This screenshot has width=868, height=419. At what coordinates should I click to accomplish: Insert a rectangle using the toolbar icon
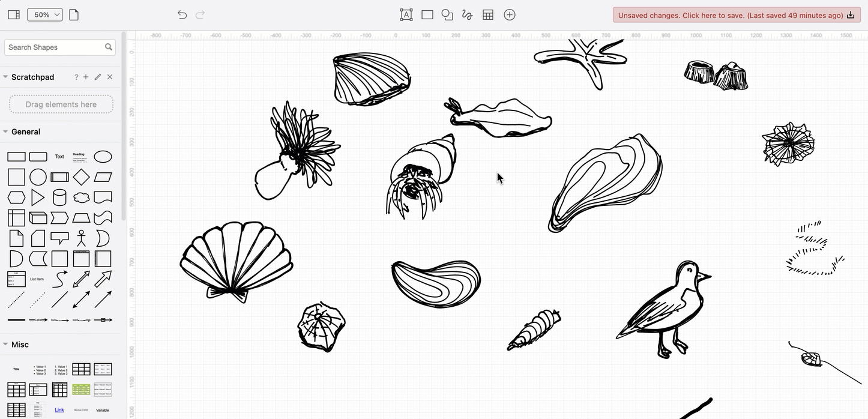click(x=427, y=14)
